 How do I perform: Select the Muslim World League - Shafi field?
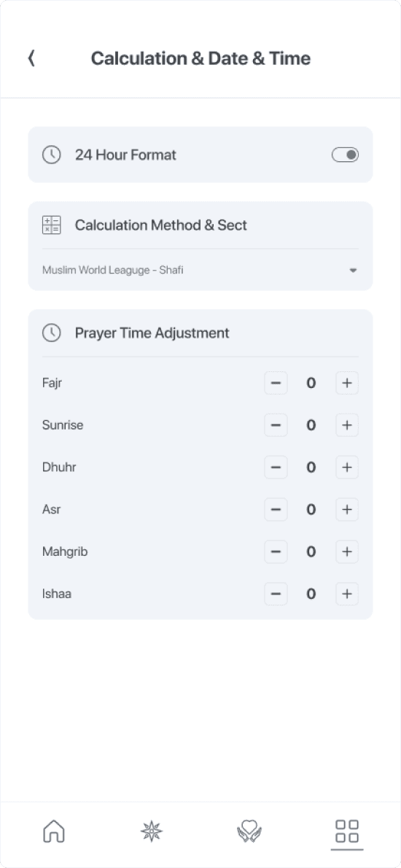tap(200, 270)
